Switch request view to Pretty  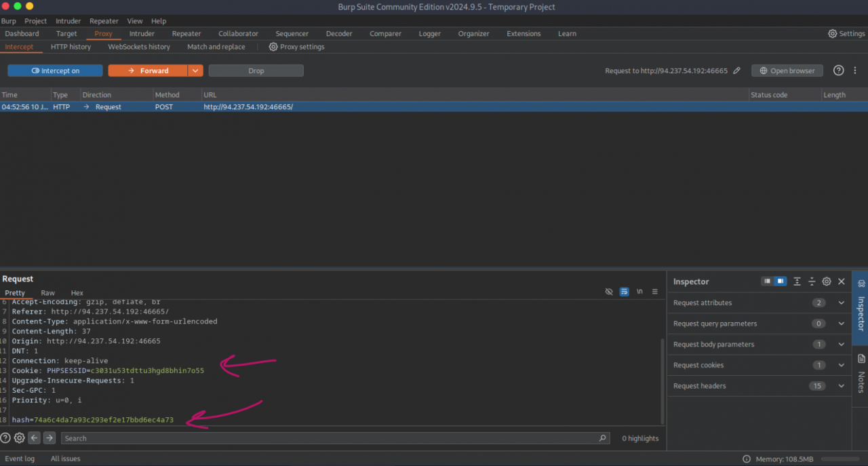pos(15,293)
